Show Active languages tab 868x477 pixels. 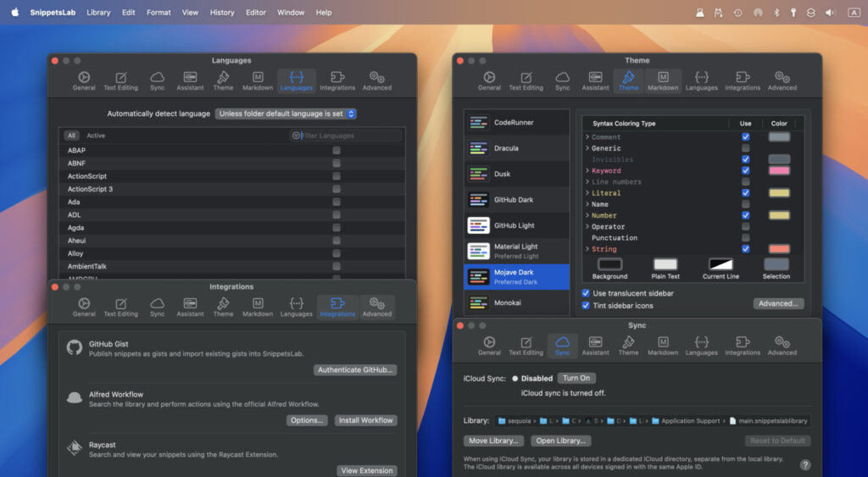(96, 136)
